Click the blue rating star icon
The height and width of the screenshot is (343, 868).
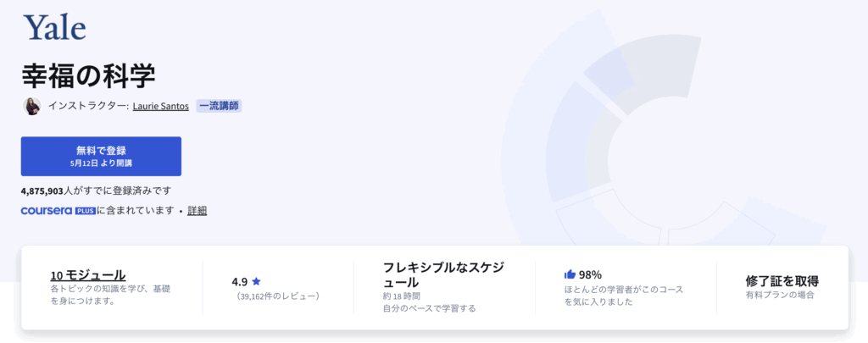point(256,281)
